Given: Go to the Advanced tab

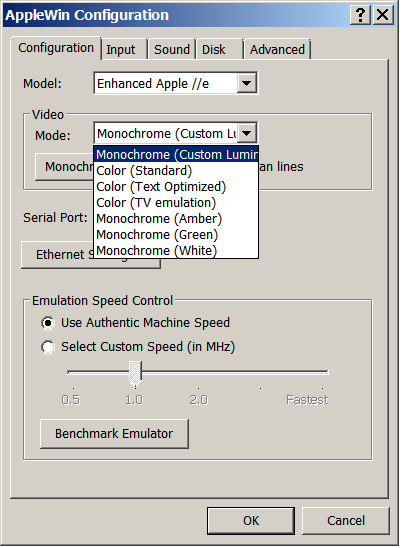Looking at the screenshot, I should tap(277, 50).
